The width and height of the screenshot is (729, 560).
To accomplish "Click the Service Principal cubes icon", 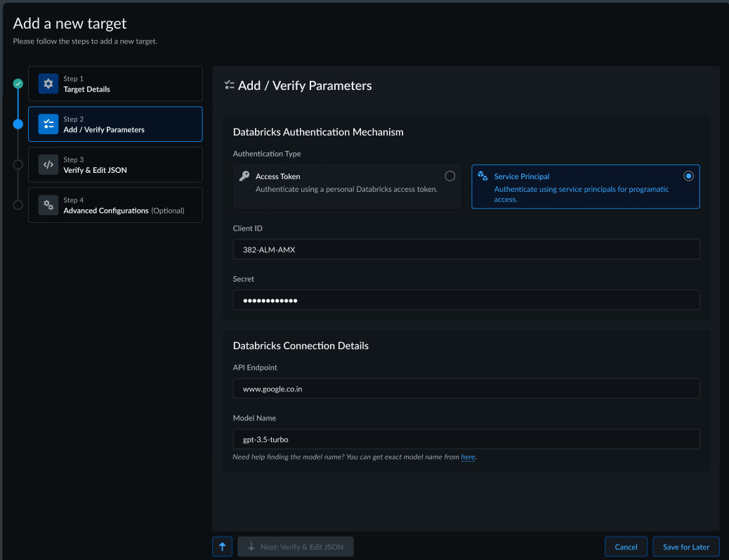I will tap(482, 176).
